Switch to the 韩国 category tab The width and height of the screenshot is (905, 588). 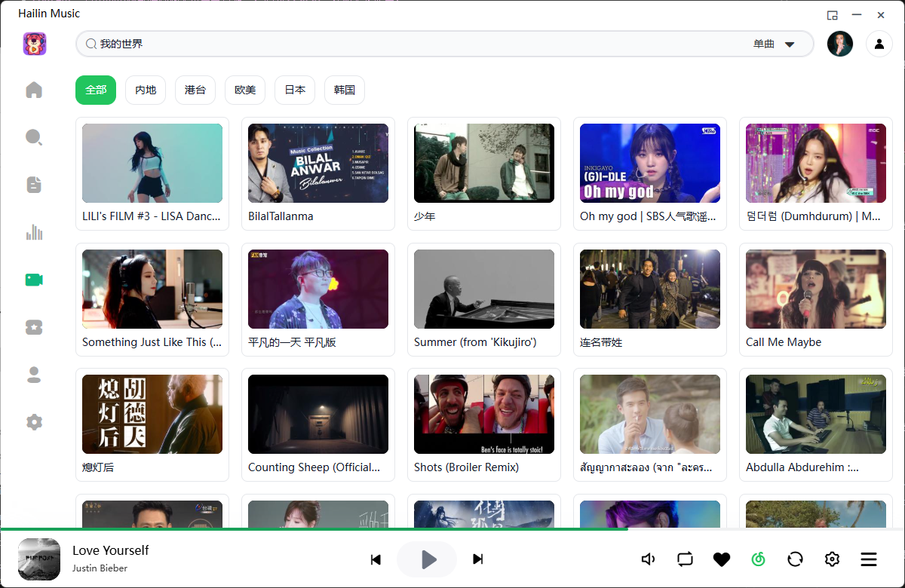coord(345,90)
